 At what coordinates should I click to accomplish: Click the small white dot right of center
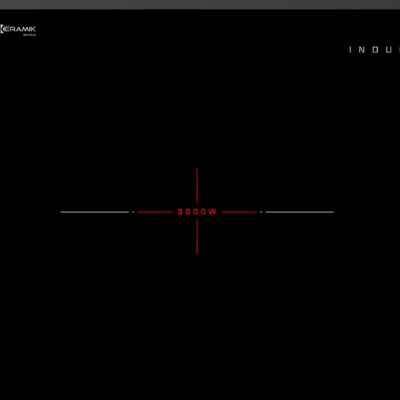click(x=261, y=212)
